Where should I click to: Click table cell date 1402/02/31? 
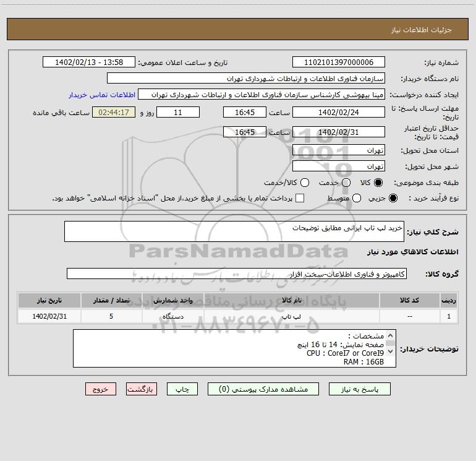(49, 316)
